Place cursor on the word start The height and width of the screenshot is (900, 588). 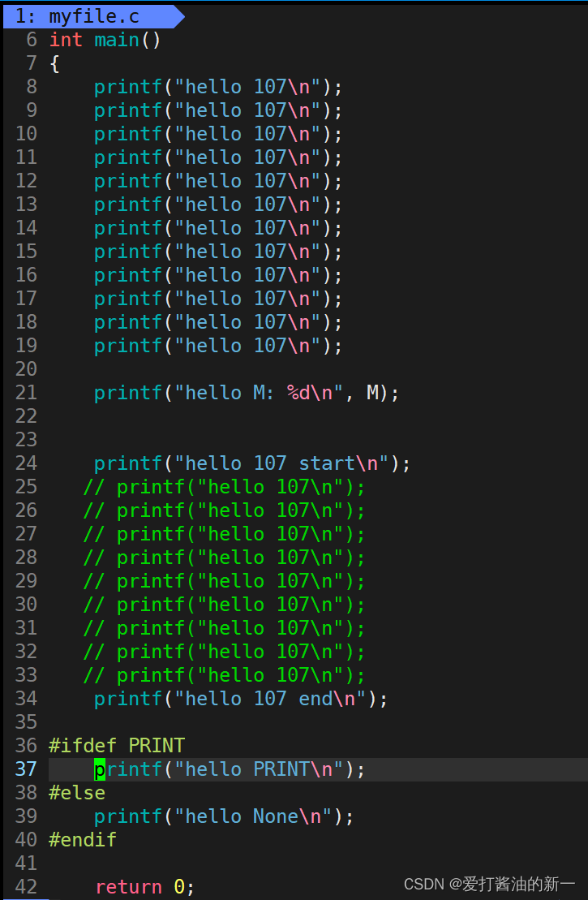327,463
